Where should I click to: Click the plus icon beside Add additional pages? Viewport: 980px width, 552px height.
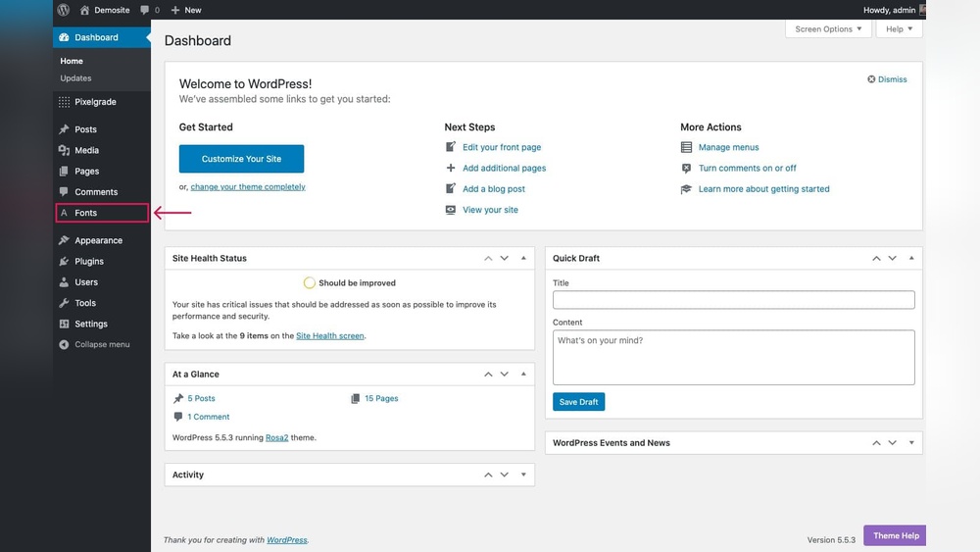tap(451, 168)
